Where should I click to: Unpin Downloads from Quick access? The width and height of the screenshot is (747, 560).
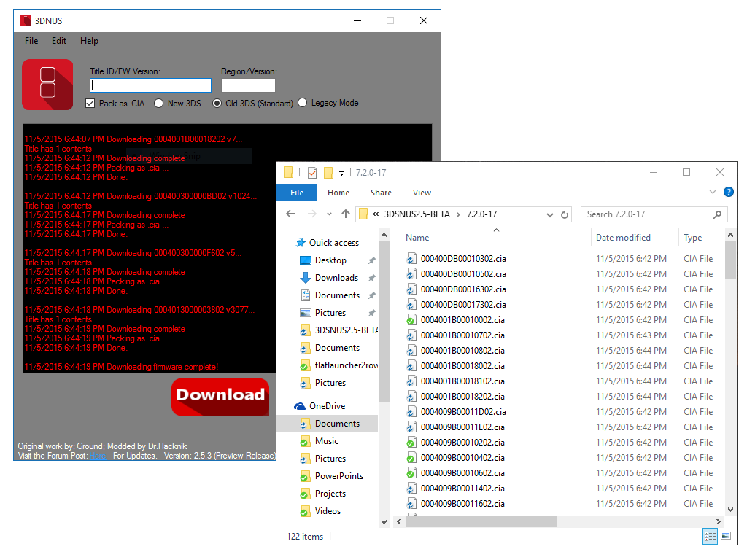[x=371, y=278]
